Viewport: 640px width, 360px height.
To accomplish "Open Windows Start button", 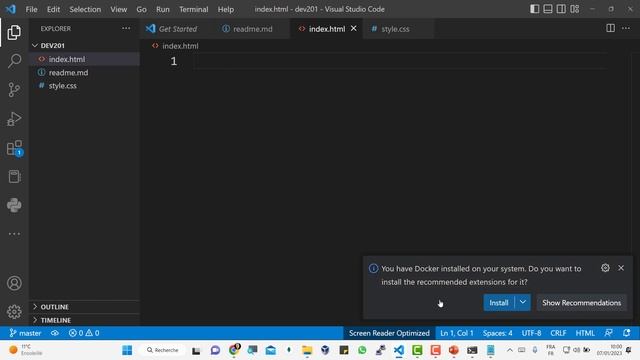I will pyautogui.click(x=127, y=350).
